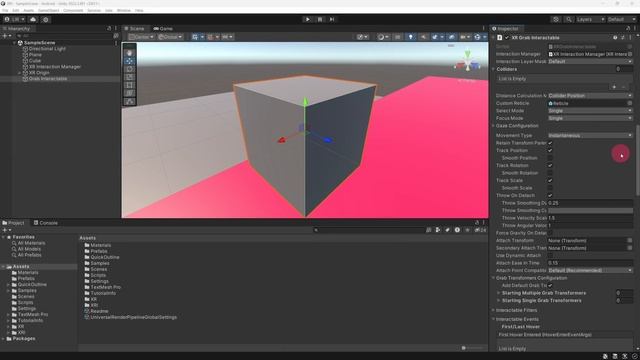Add element with Colliders plus button

point(614,87)
